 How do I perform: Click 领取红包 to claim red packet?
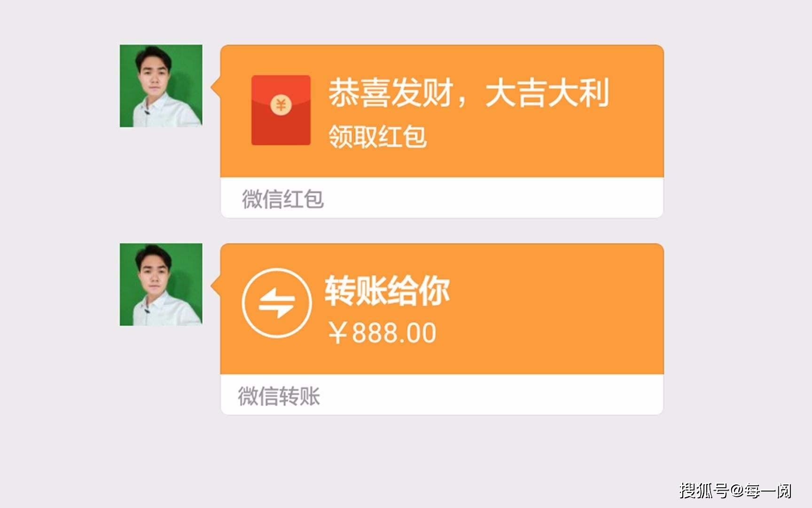(x=377, y=137)
